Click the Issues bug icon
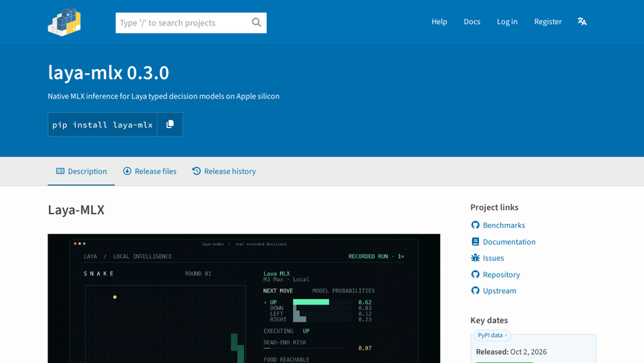Image resolution: width=644 pixels, height=363 pixels. click(x=475, y=258)
